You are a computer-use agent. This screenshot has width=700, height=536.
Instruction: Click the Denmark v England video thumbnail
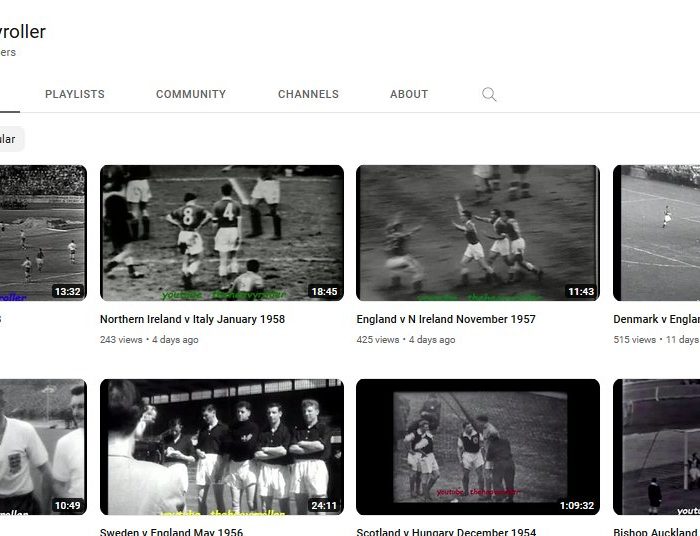656,233
